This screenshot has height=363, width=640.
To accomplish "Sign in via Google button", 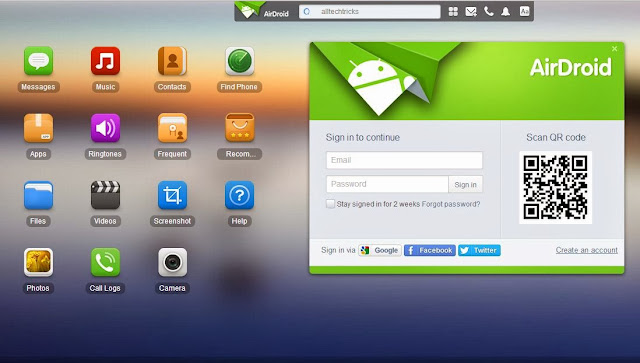I will pyautogui.click(x=380, y=250).
